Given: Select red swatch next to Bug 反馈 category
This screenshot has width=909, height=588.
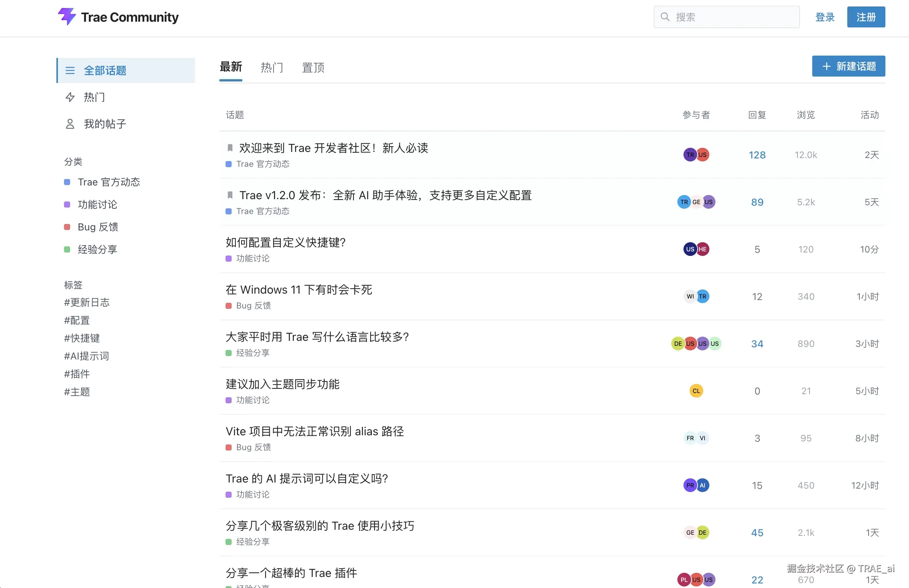Looking at the screenshot, I should [x=67, y=227].
